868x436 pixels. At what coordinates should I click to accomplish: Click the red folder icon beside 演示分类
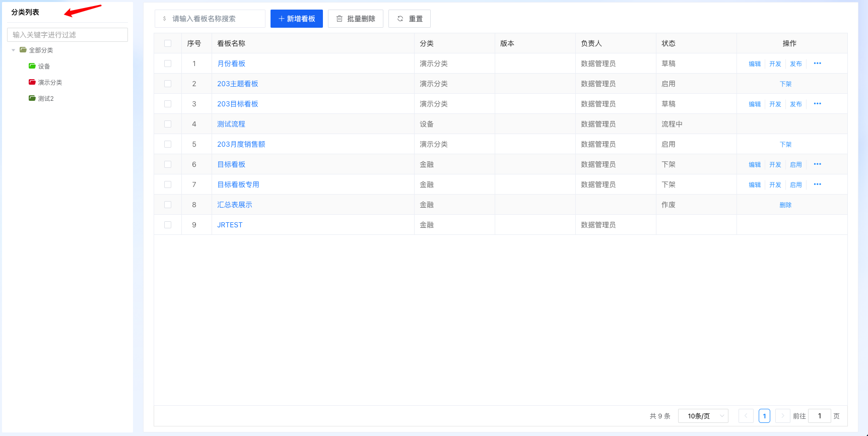[32, 82]
